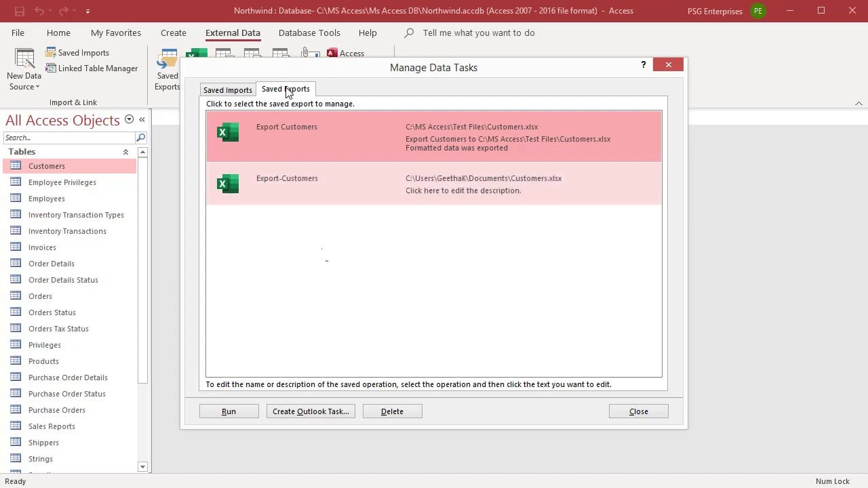Click the navigation pane Search box

[69, 138]
